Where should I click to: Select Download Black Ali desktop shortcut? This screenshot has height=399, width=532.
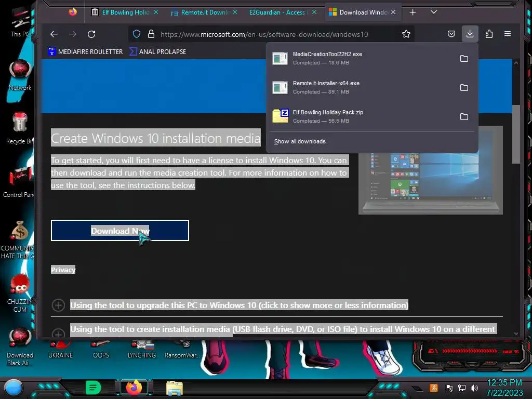point(20,347)
